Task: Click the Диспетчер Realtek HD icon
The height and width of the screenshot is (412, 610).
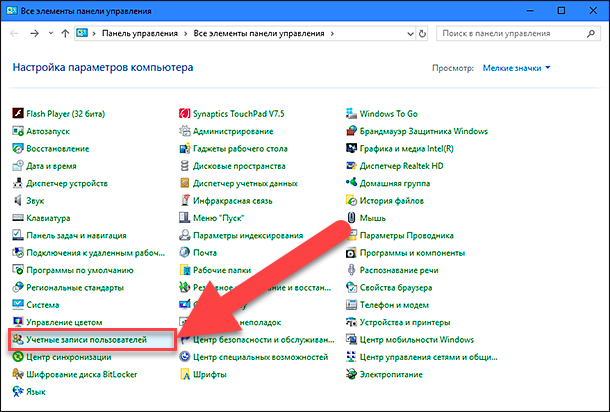Action: coord(351,166)
